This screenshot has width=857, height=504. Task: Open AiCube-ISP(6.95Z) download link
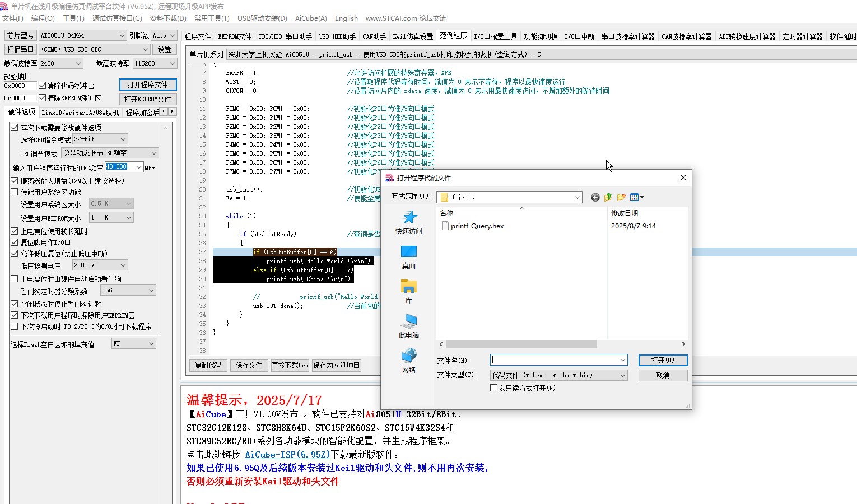tap(288, 455)
